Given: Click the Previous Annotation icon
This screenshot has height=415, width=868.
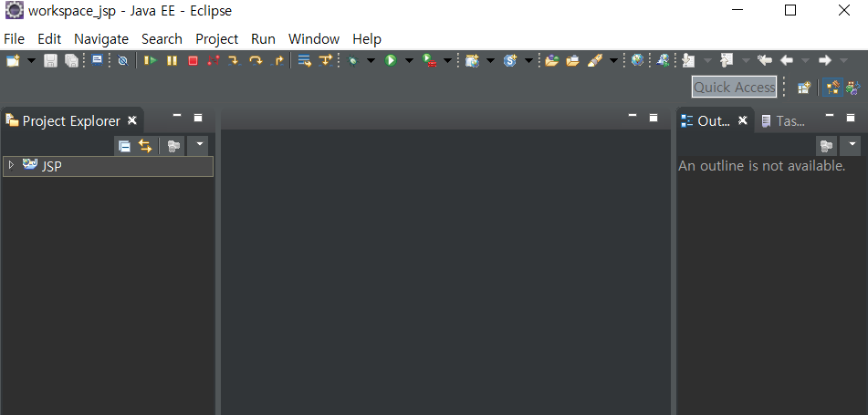Looking at the screenshot, I should point(727,60).
